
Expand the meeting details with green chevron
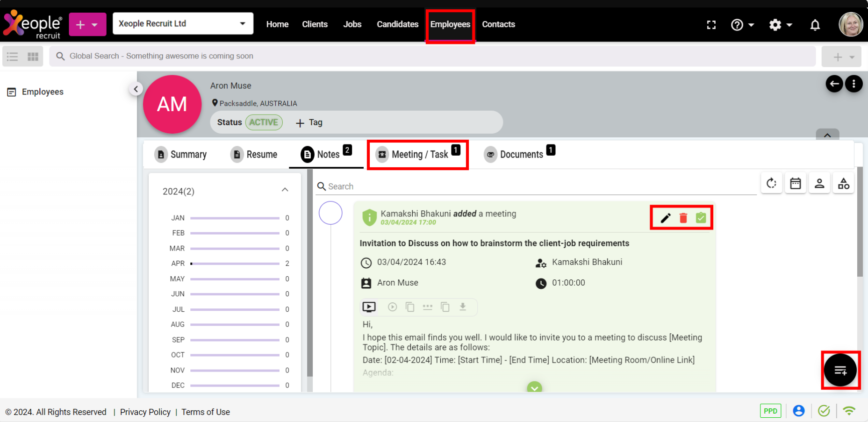pos(534,387)
